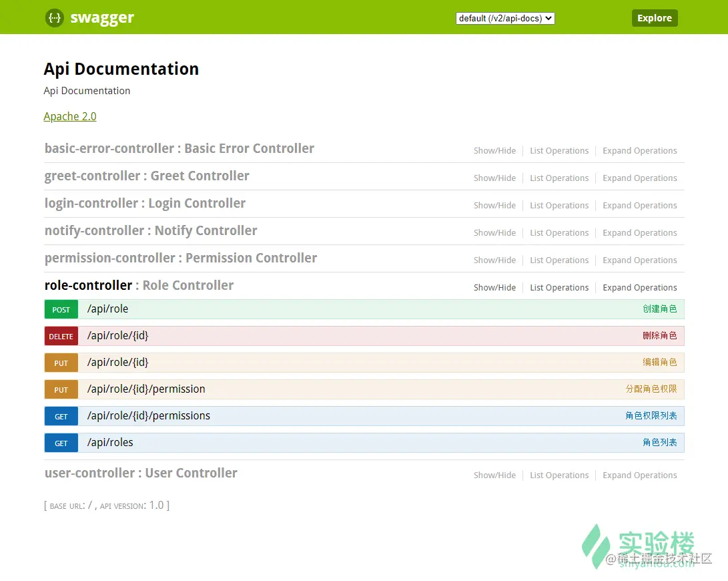Screen dimensions: 728x581
Task: Click the swagger logo icon
Action: tap(54, 17)
